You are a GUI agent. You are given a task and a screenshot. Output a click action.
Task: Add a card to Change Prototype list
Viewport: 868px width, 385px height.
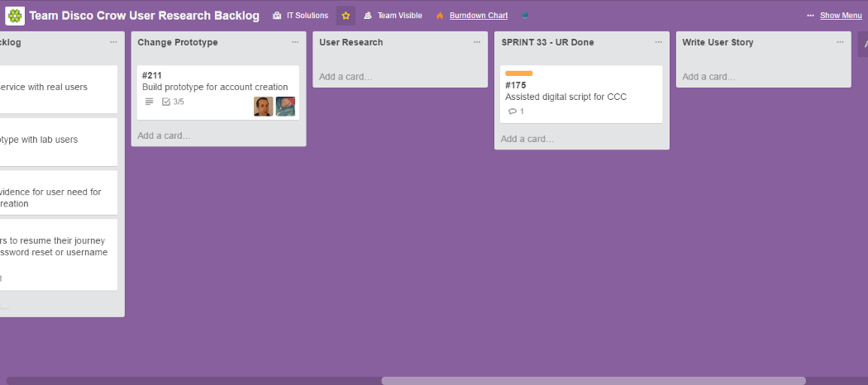click(164, 135)
